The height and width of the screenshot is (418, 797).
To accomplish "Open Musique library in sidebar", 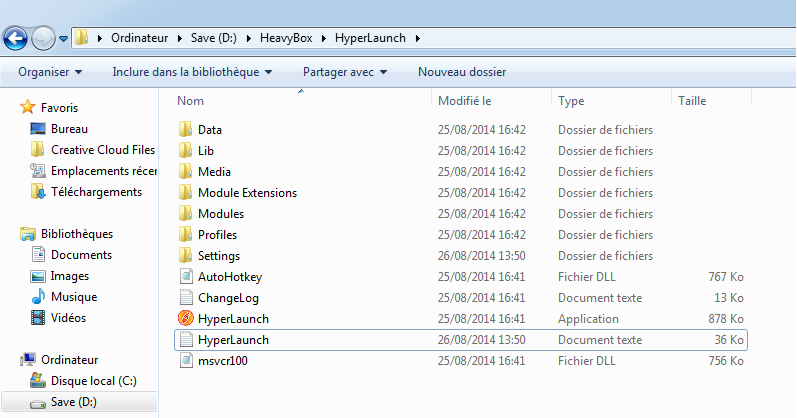I will click(x=74, y=297).
